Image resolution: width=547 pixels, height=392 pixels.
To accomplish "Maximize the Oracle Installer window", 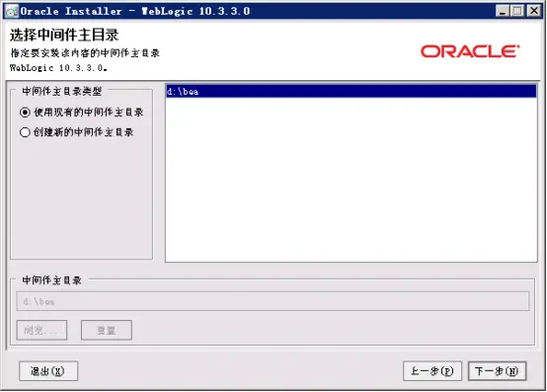I will [x=517, y=11].
